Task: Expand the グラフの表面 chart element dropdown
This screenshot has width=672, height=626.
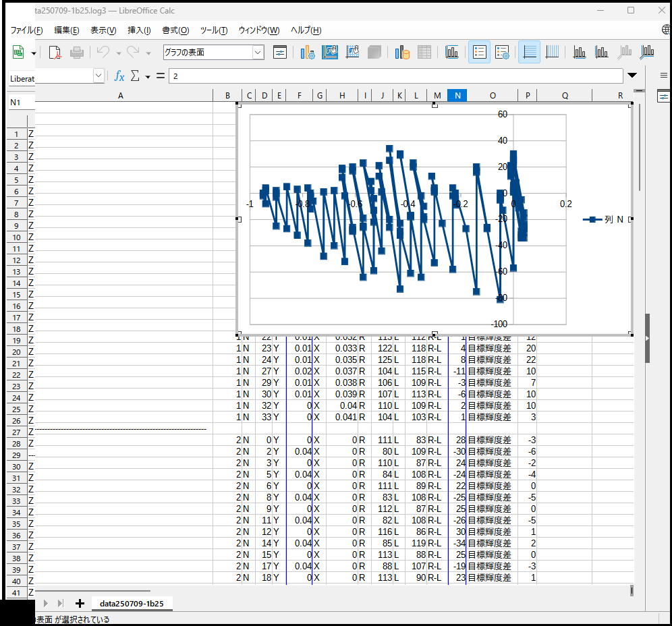Action: [258, 53]
